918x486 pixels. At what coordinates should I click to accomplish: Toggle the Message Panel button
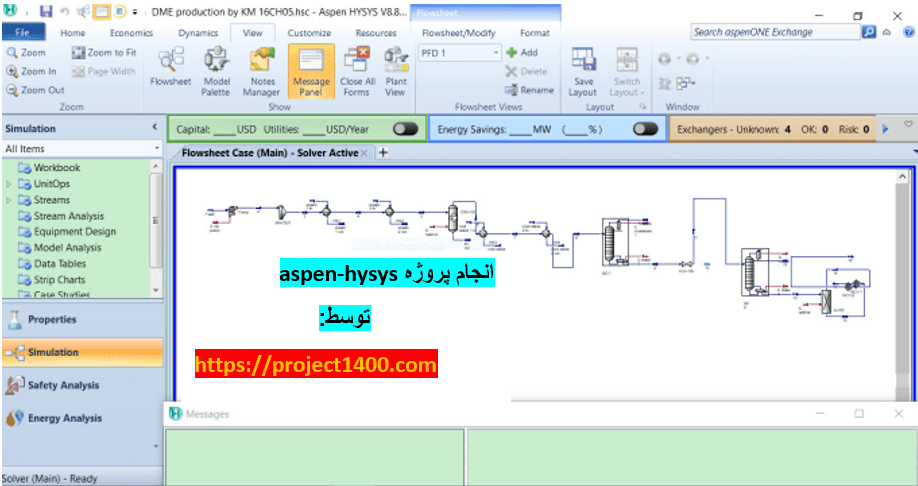311,71
